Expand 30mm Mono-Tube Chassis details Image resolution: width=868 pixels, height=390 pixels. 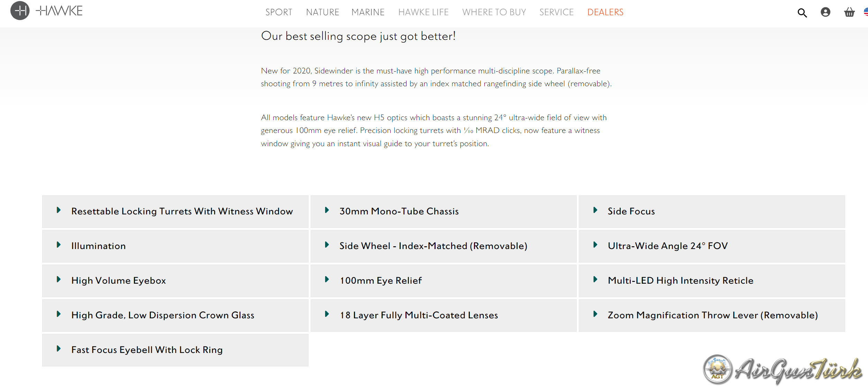point(399,211)
